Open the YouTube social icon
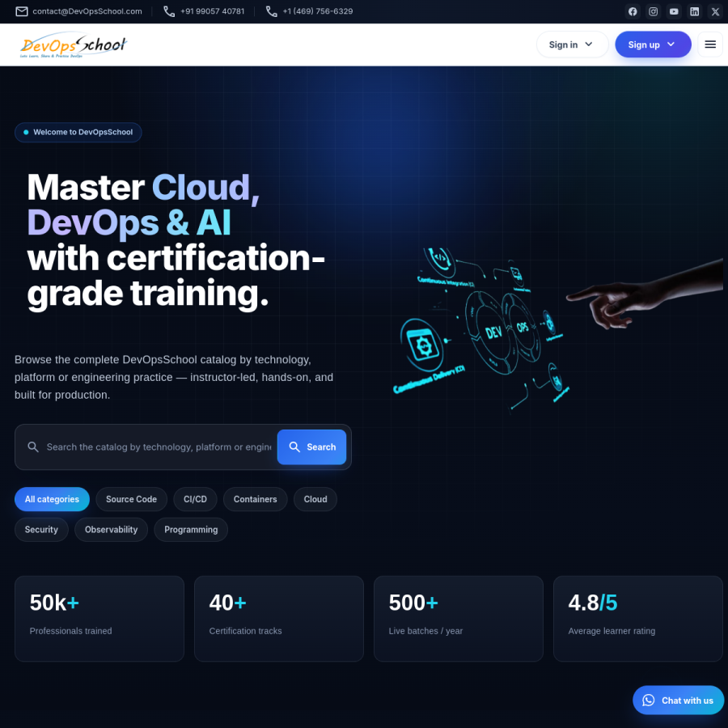 674,11
